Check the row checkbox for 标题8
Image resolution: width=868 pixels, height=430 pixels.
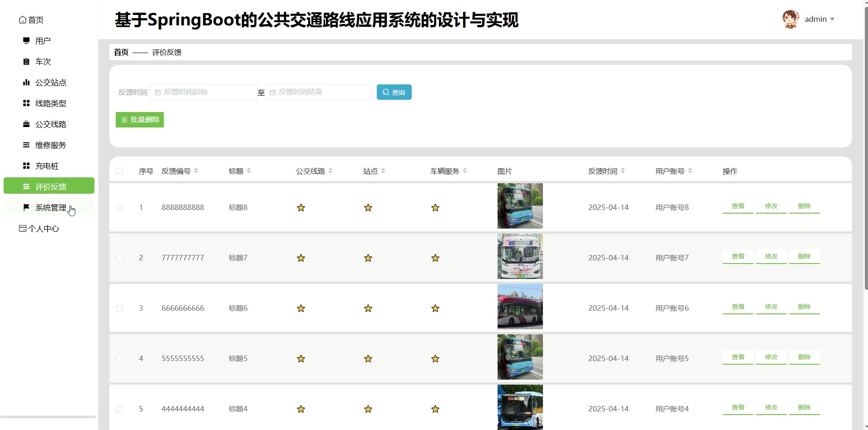coord(119,208)
